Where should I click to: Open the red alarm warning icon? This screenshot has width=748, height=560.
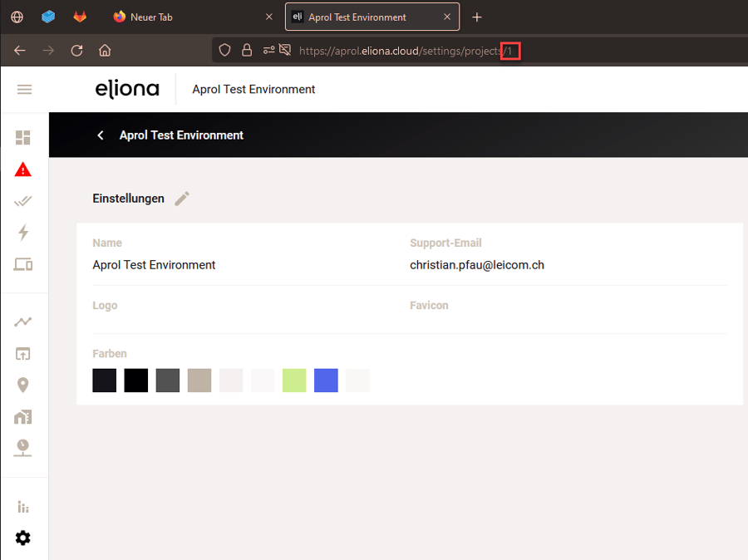[x=23, y=169]
